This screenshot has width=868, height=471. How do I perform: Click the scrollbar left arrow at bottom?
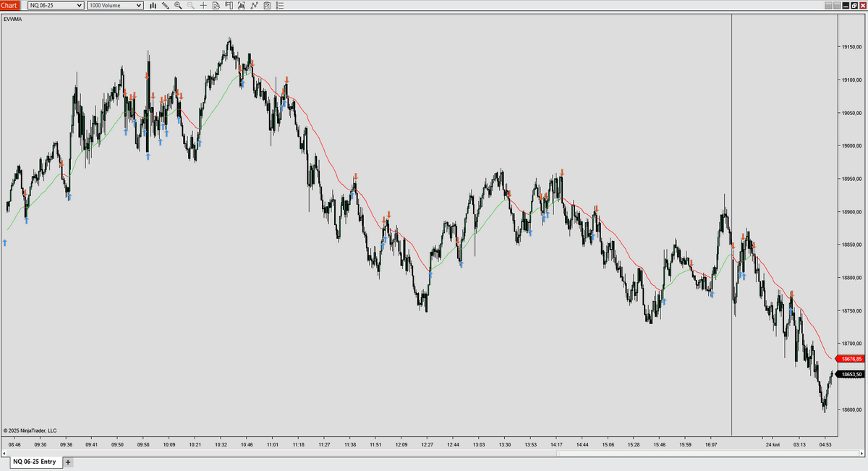tap(4, 454)
